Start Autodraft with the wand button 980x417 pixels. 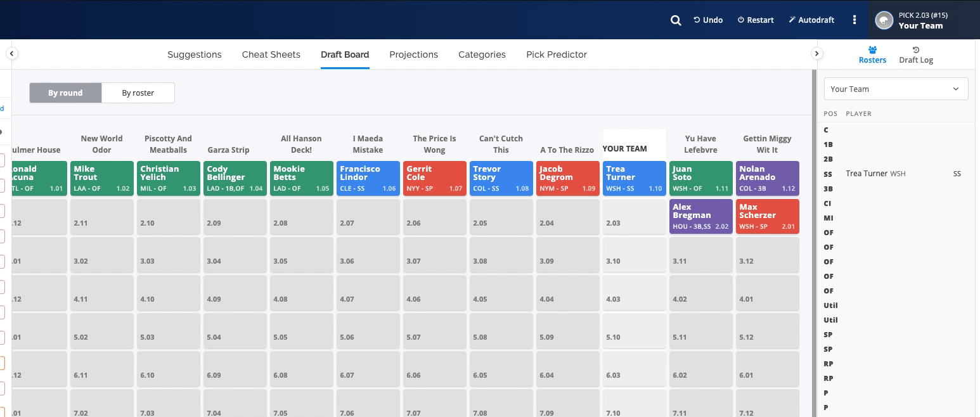(x=811, y=20)
